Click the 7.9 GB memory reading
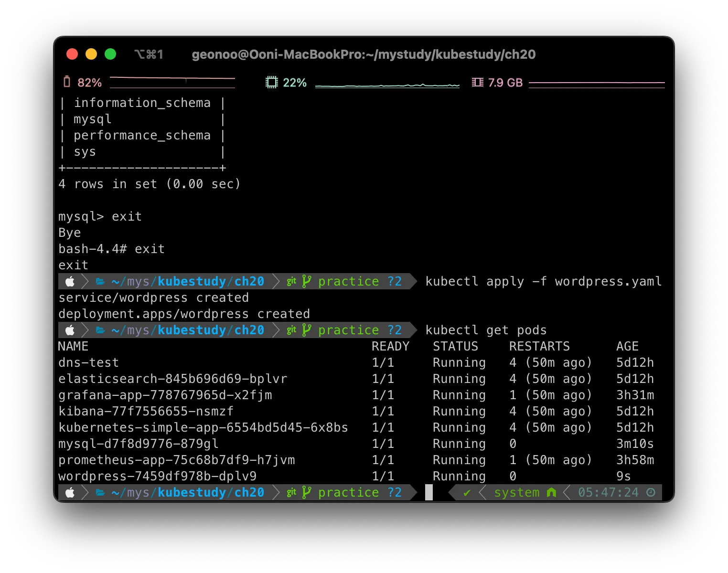Screen dimensions: 728x573 pyautogui.click(x=505, y=83)
